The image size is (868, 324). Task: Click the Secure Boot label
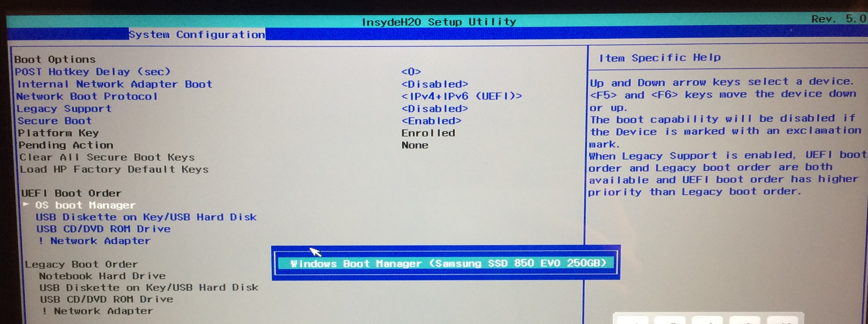[x=55, y=121]
